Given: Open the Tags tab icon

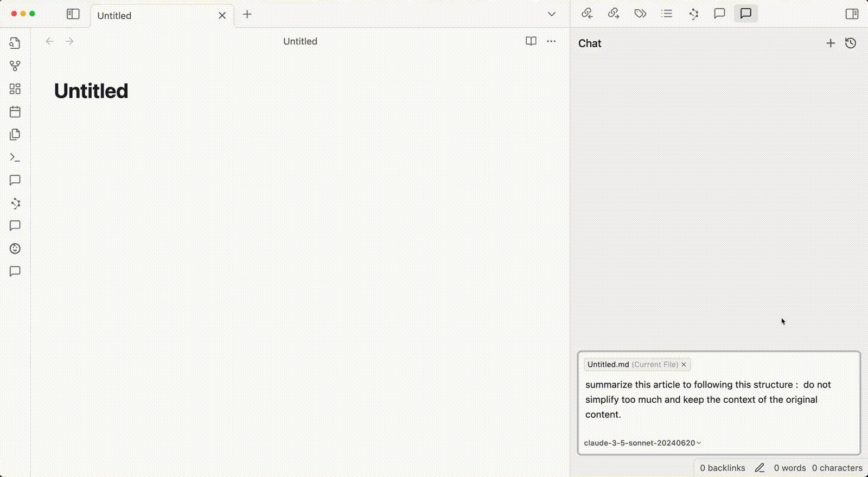Looking at the screenshot, I should [x=640, y=14].
